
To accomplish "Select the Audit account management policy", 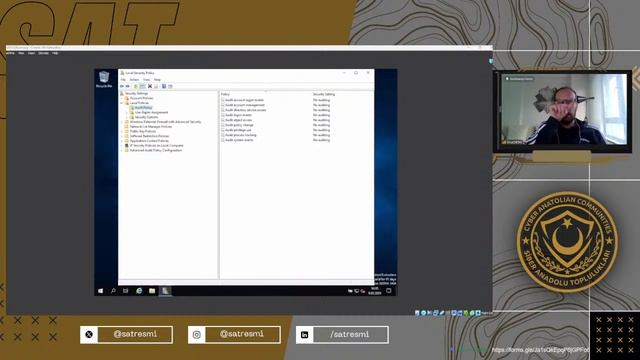I will point(245,105).
